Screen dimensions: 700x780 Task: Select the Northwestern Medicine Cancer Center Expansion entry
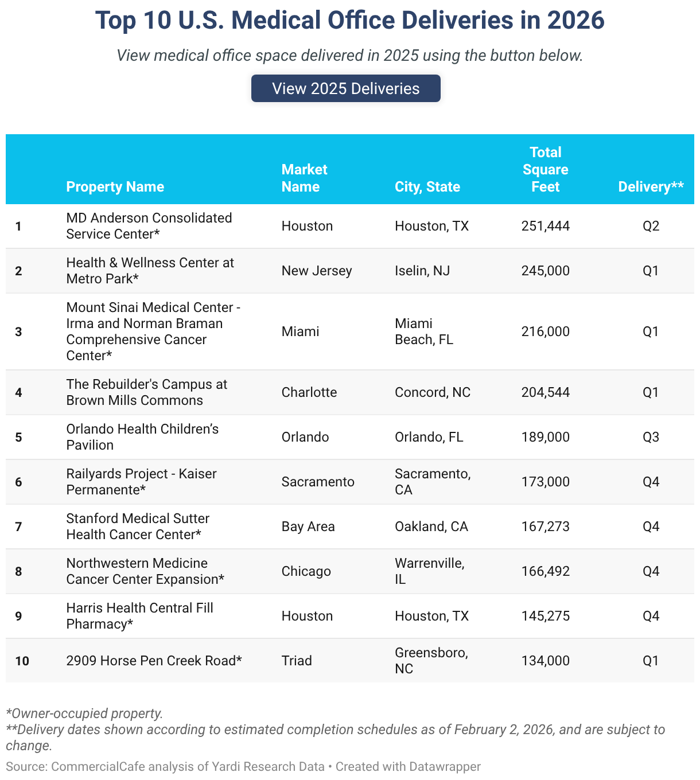pyautogui.click(x=145, y=571)
